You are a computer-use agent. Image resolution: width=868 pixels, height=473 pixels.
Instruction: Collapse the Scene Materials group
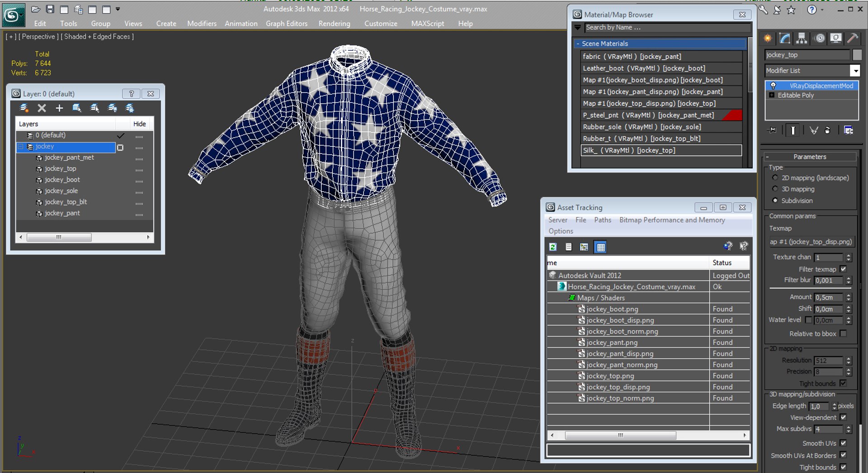pos(578,44)
